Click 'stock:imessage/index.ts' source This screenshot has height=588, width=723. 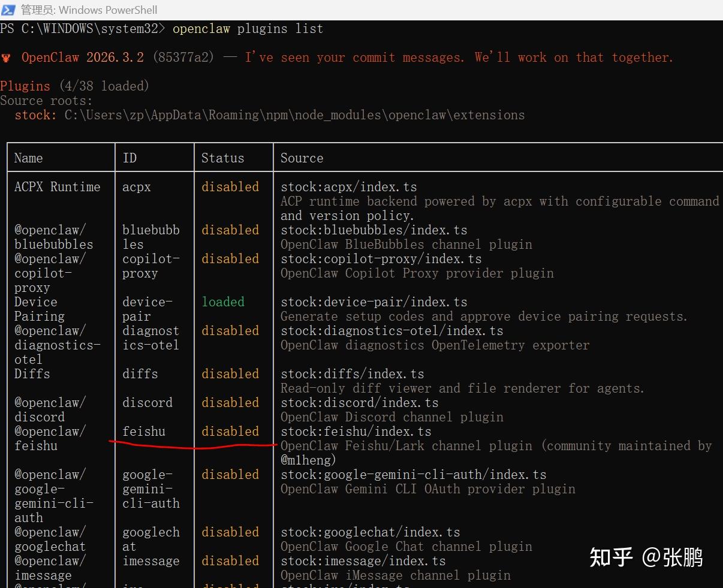[363, 561]
